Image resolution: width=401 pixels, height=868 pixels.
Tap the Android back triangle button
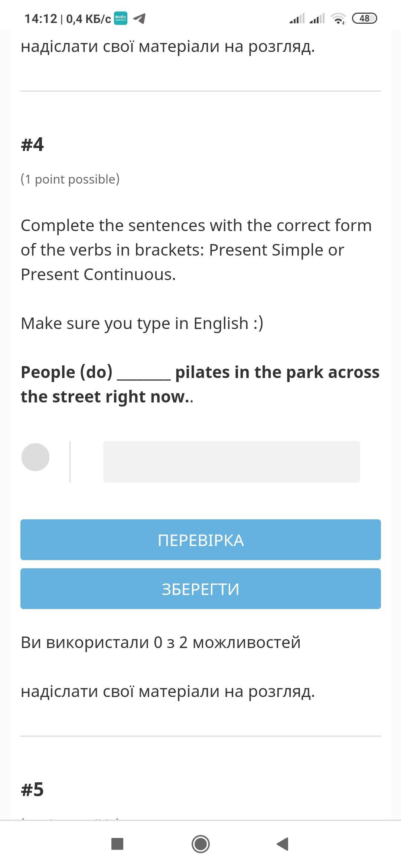point(283,844)
